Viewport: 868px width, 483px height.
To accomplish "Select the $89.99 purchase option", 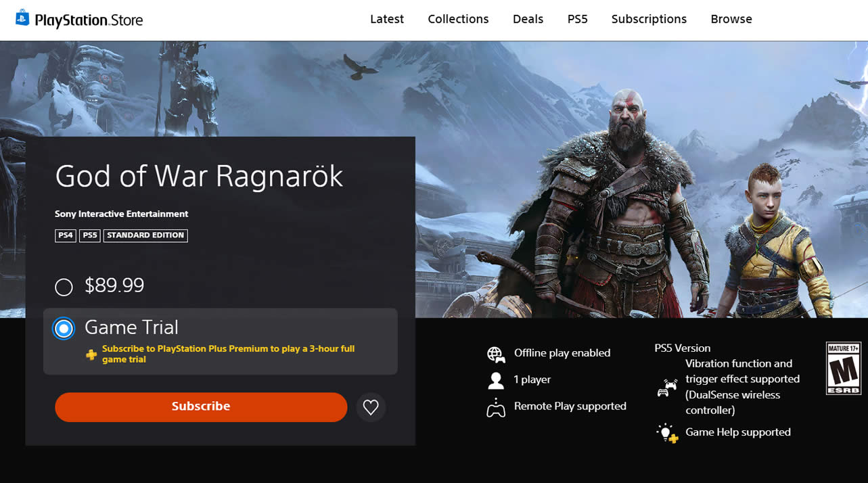I will coord(64,287).
